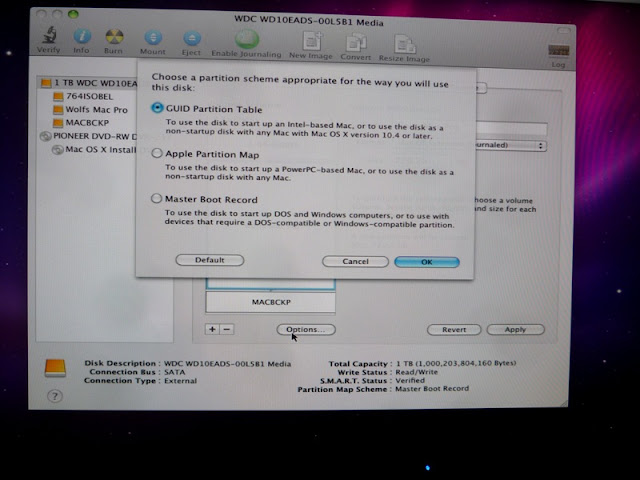Open the Log icon

coord(558,51)
